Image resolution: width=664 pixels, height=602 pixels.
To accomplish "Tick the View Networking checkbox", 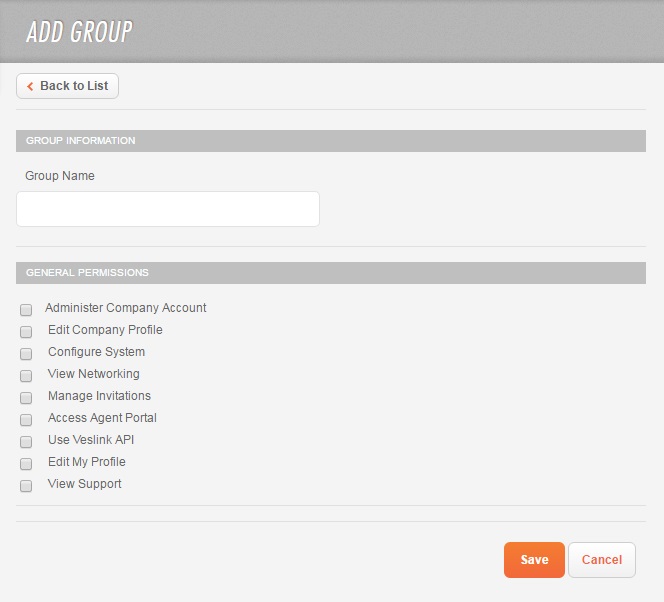I will [x=26, y=376].
